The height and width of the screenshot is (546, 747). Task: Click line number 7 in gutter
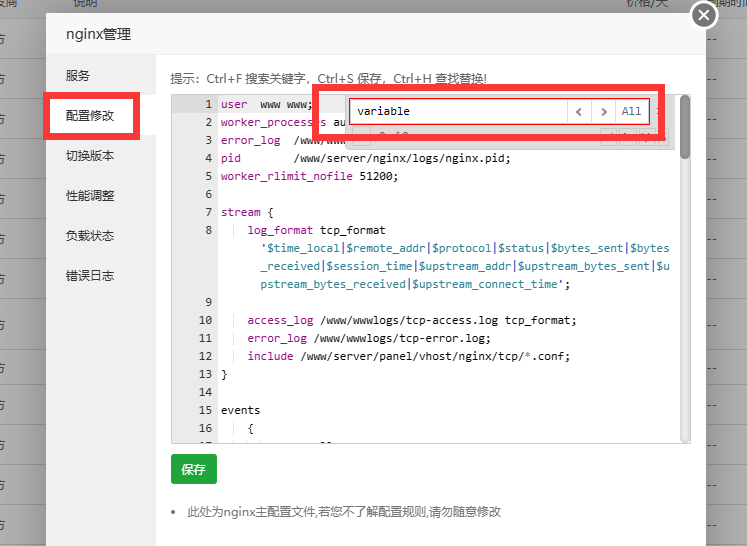click(209, 212)
